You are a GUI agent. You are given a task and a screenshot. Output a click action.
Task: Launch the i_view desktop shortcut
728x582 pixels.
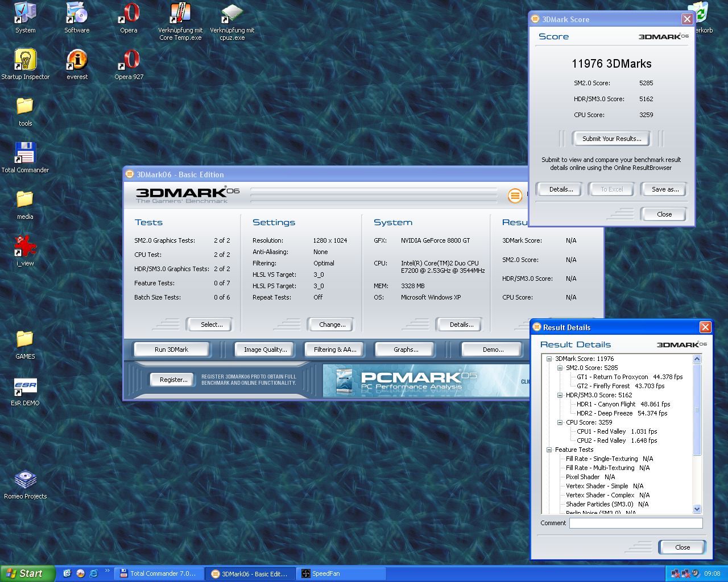click(x=25, y=251)
